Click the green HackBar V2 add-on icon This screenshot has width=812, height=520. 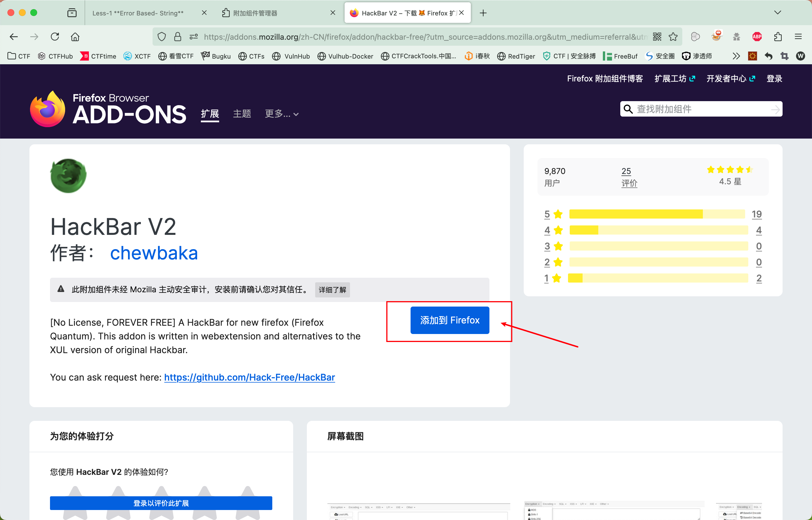(x=68, y=176)
